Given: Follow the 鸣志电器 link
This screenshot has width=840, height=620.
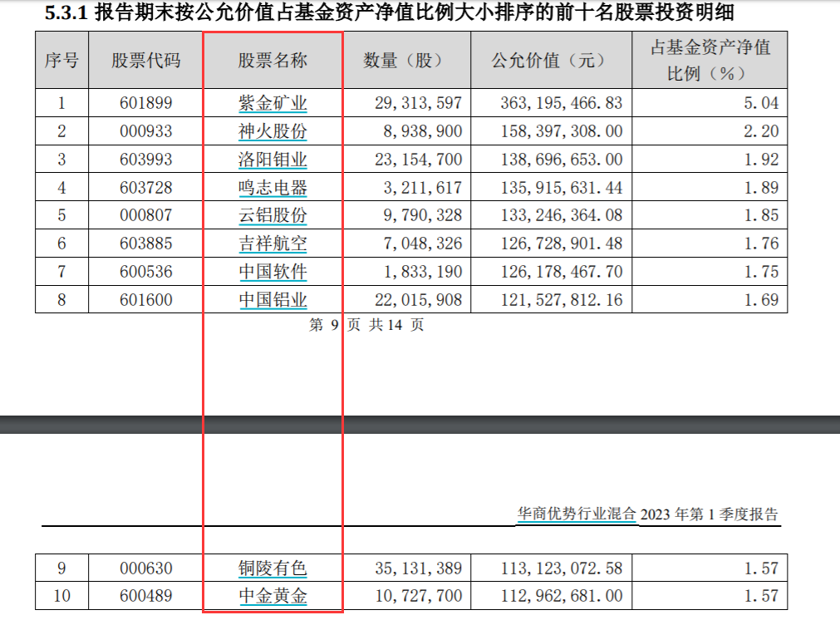Looking at the screenshot, I should click(273, 188).
